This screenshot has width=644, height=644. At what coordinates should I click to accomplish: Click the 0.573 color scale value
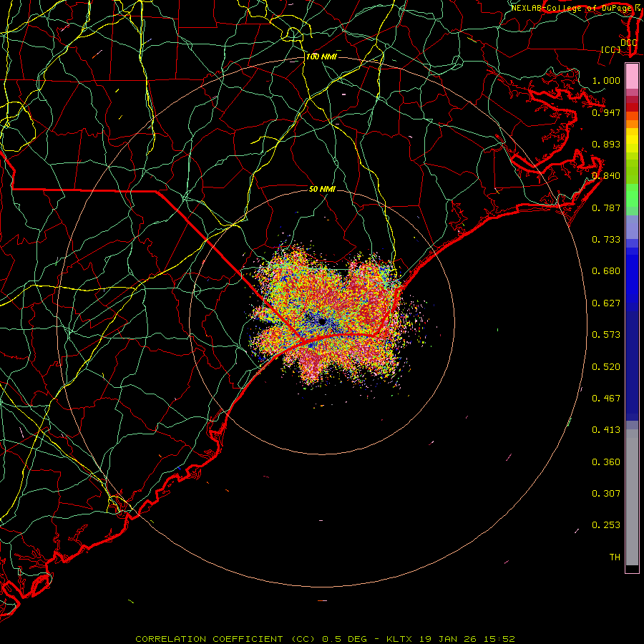coord(606,335)
